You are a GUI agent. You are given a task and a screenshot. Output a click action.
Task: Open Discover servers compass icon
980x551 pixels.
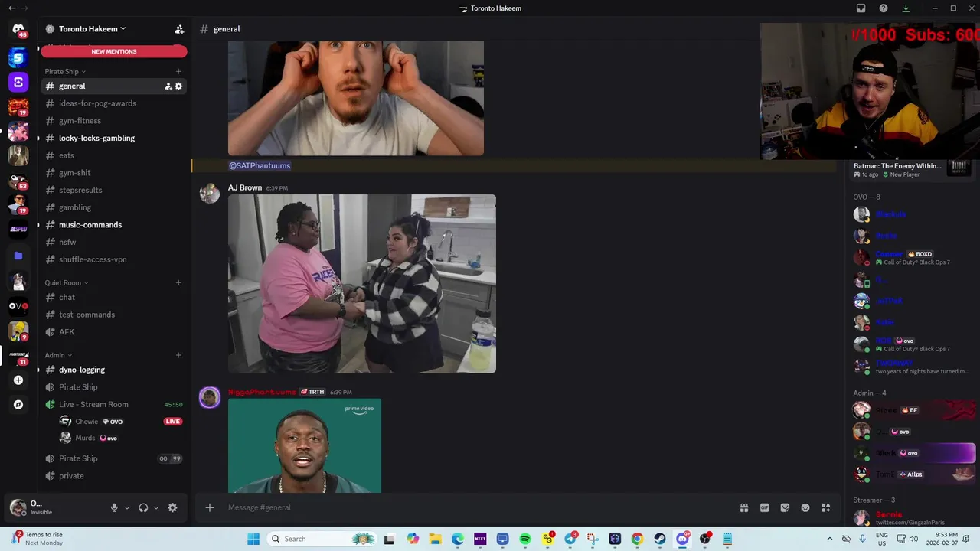(18, 405)
